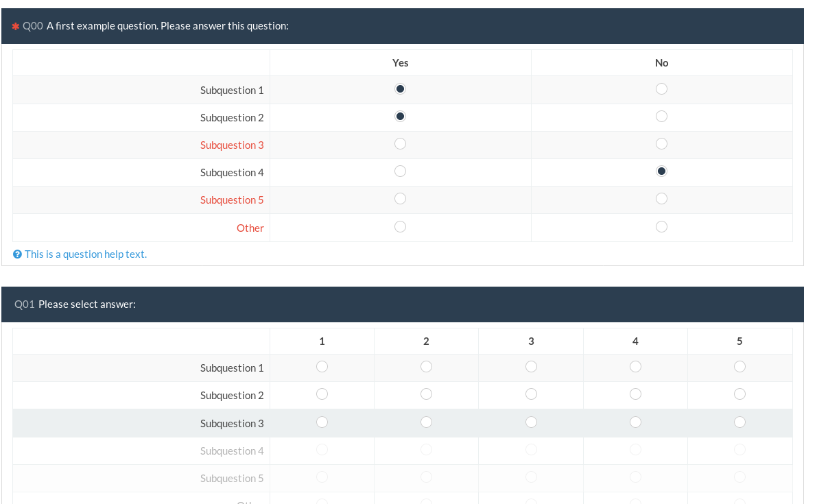Click the help question-mark icon

coord(18,254)
